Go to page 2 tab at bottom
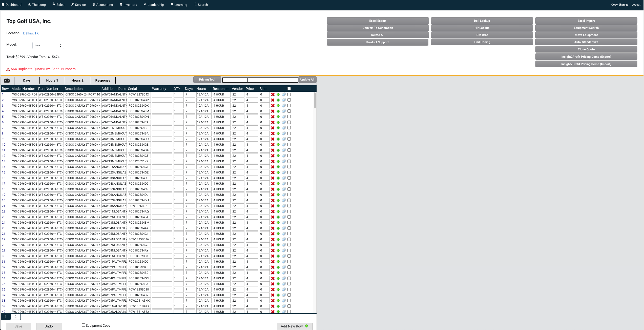The height and width of the screenshot is (330, 644). tap(15, 317)
